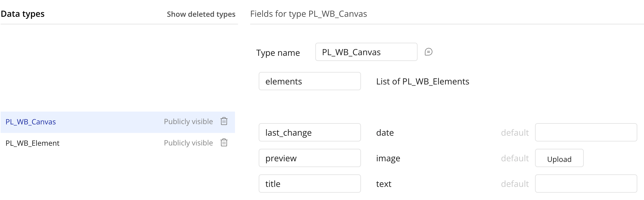The image size is (644, 200).
Task: Edit the Type name input field
Action: [366, 52]
